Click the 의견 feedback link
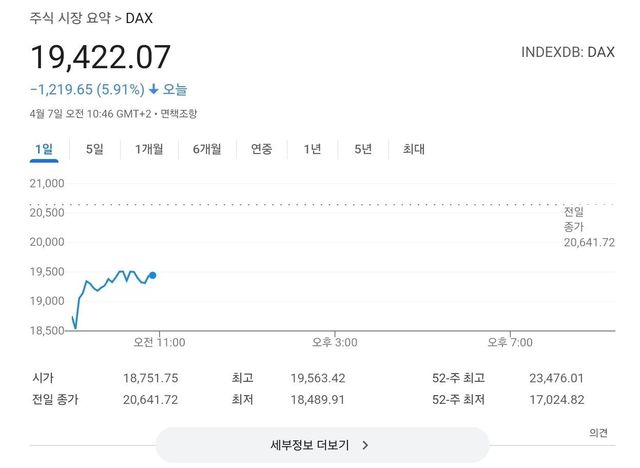640x468 pixels. point(598,433)
